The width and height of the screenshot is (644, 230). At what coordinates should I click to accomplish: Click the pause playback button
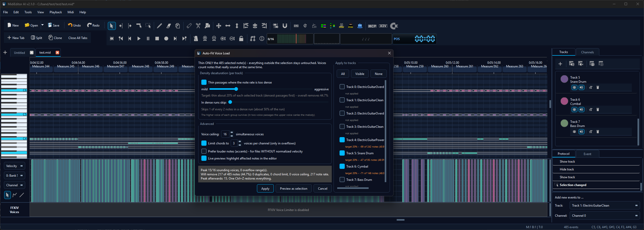pyautogui.click(x=148, y=39)
